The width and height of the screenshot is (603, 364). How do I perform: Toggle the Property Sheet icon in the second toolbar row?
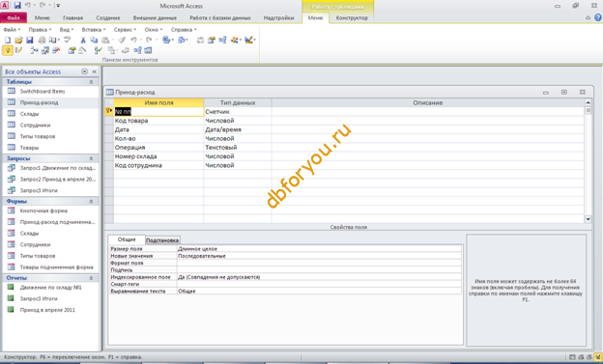click(72, 50)
